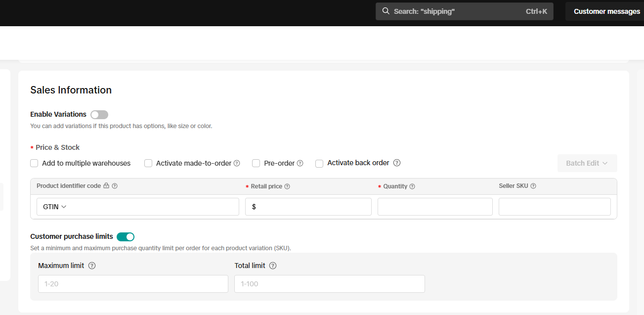Image resolution: width=644 pixels, height=315 pixels.
Task: Click the Seller SKU help icon
Action: (x=533, y=186)
